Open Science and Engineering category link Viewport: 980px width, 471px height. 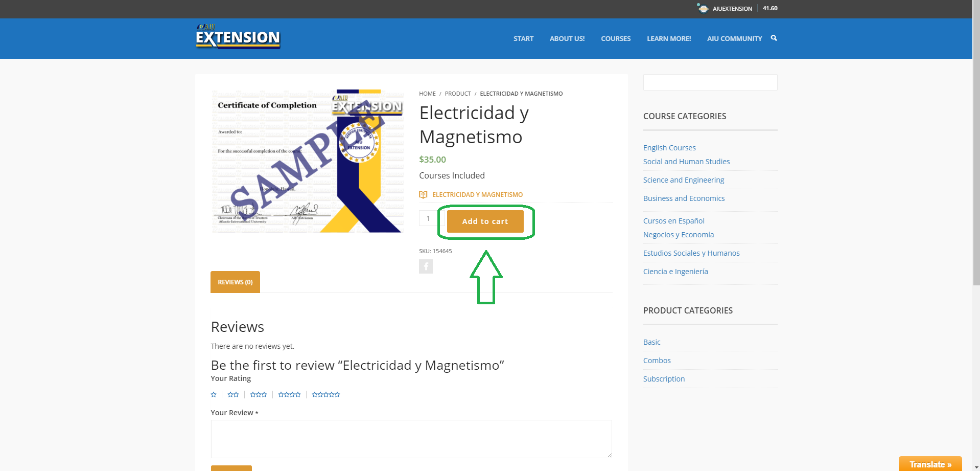click(x=684, y=180)
